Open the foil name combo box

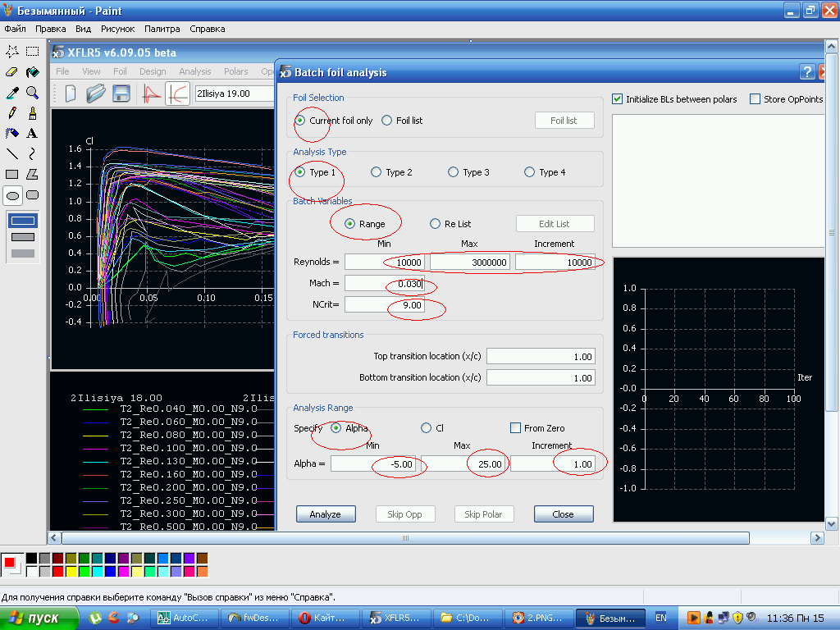(234, 94)
